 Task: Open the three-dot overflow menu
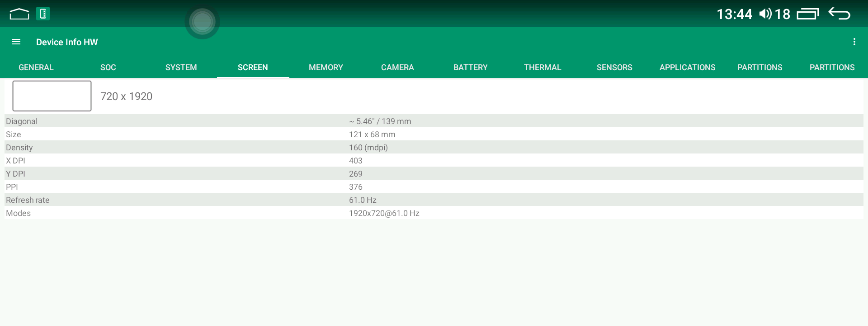[854, 42]
